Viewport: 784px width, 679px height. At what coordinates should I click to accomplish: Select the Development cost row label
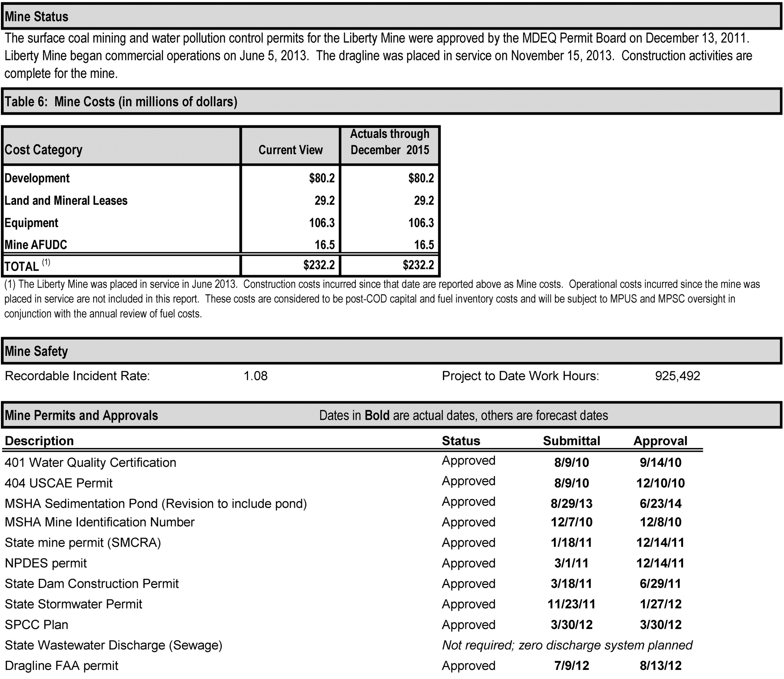(x=37, y=178)
